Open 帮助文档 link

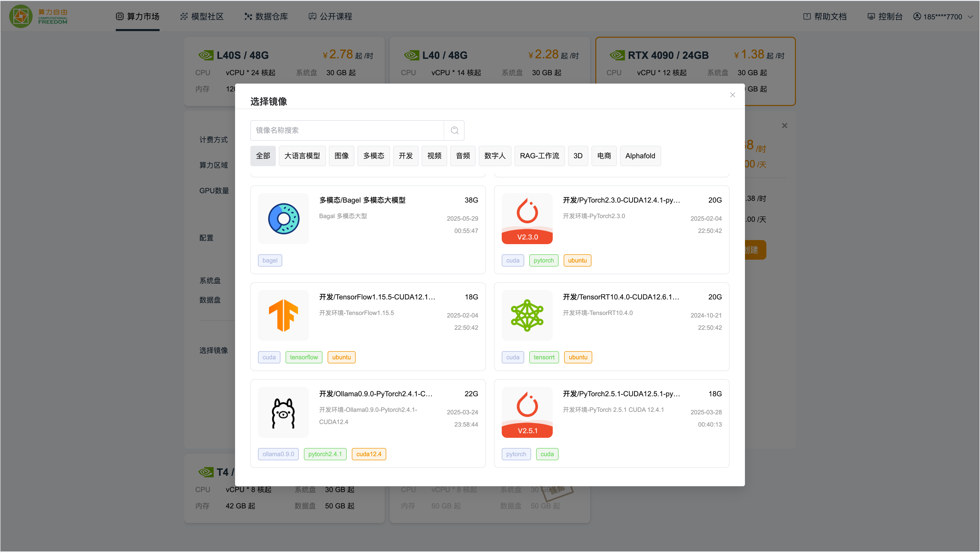[x=825, y=16]
